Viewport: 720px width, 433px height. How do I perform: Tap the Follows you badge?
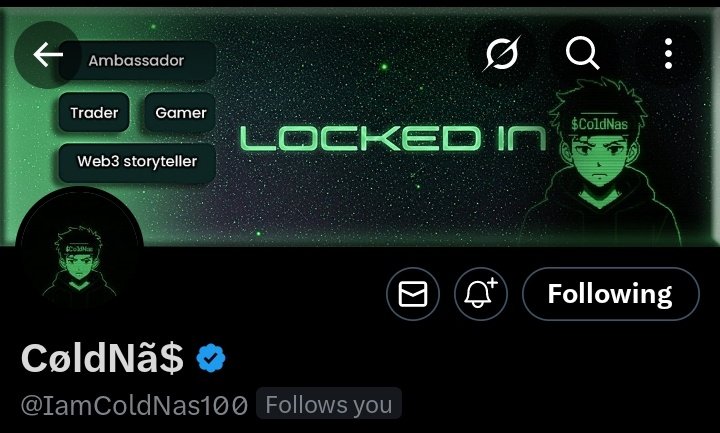point(329,405)
